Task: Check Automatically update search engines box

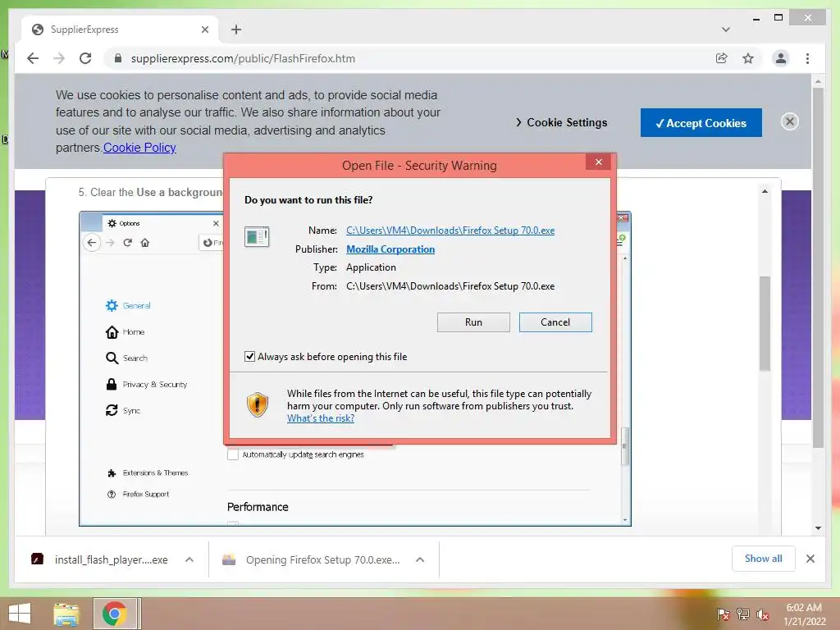Action: point(232,454)
